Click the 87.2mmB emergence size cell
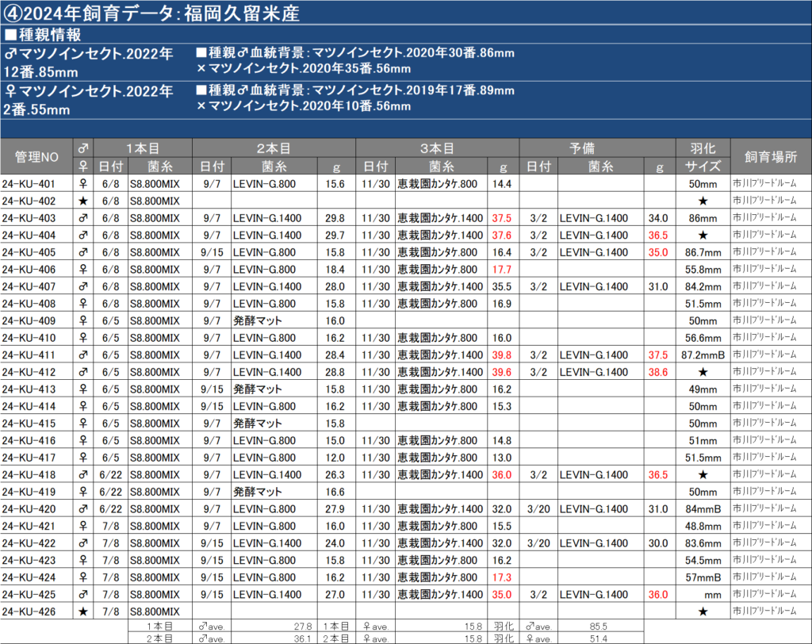The height and width of the screenshot is (644, 812). tap(703, 355)
